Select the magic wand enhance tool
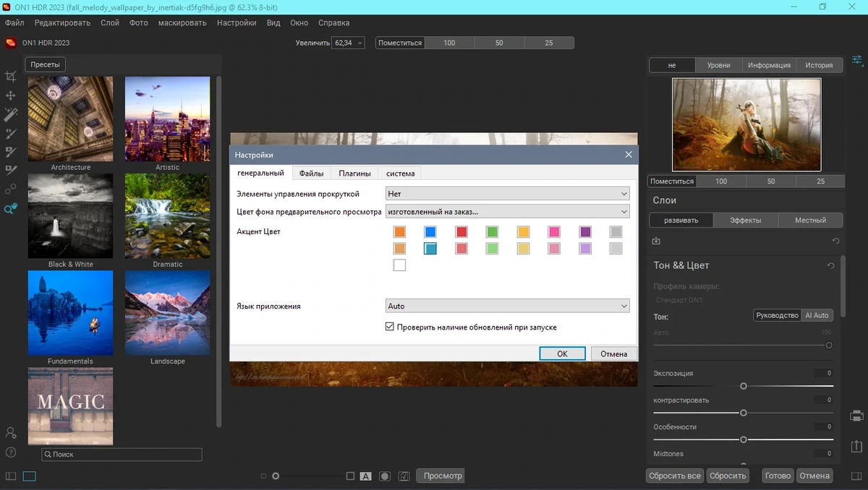This screenshot has height=490, width=868. [10, 114]
